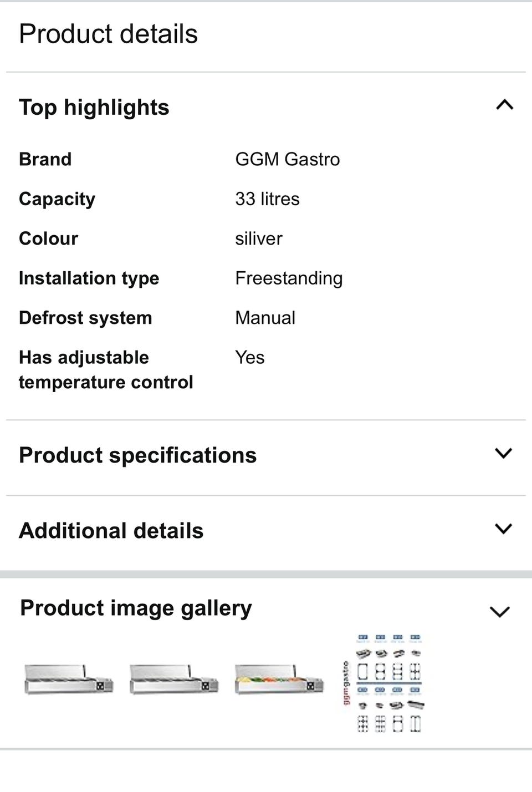The width and height of the screenshot is (532, 792).
Task: Tap the Product specifications heading text
Action: click(x=138, y=455)
